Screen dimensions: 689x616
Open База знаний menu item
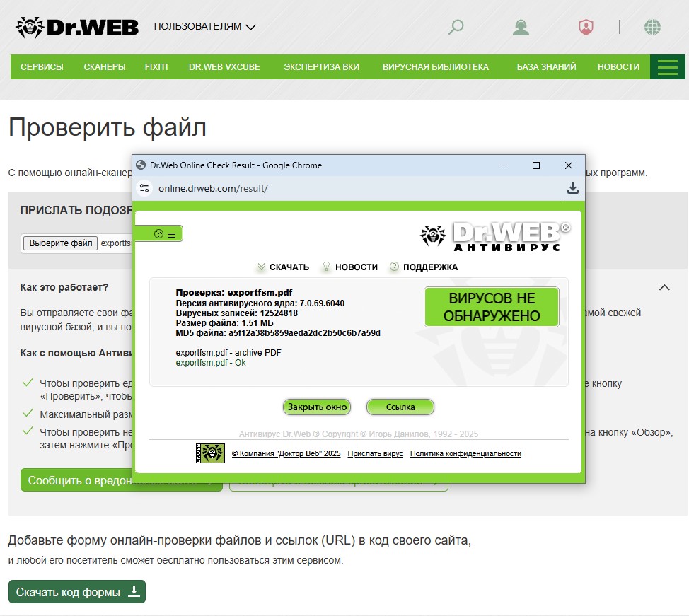pyautogui.click(x=546, y=66)
